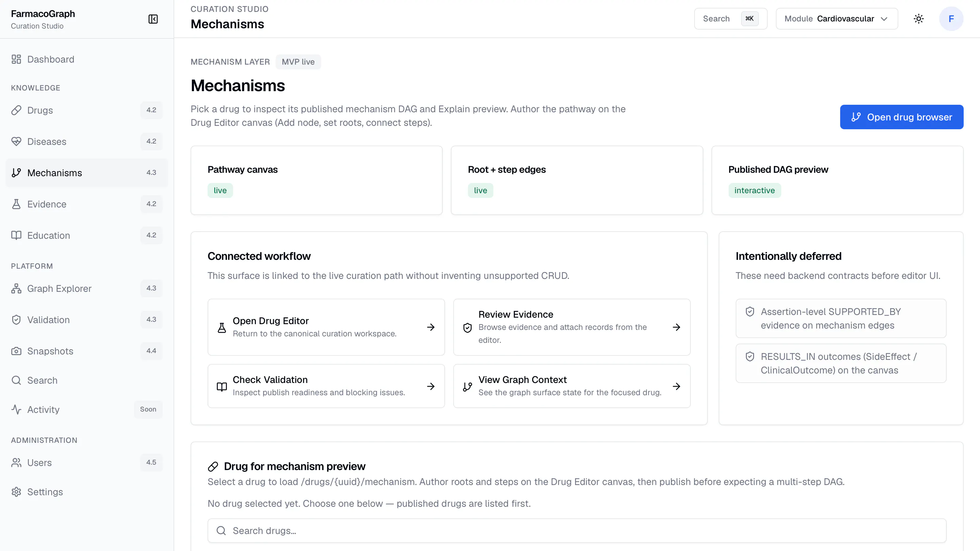Collapse the sidebar panel icon

click(x=153, y=19)
